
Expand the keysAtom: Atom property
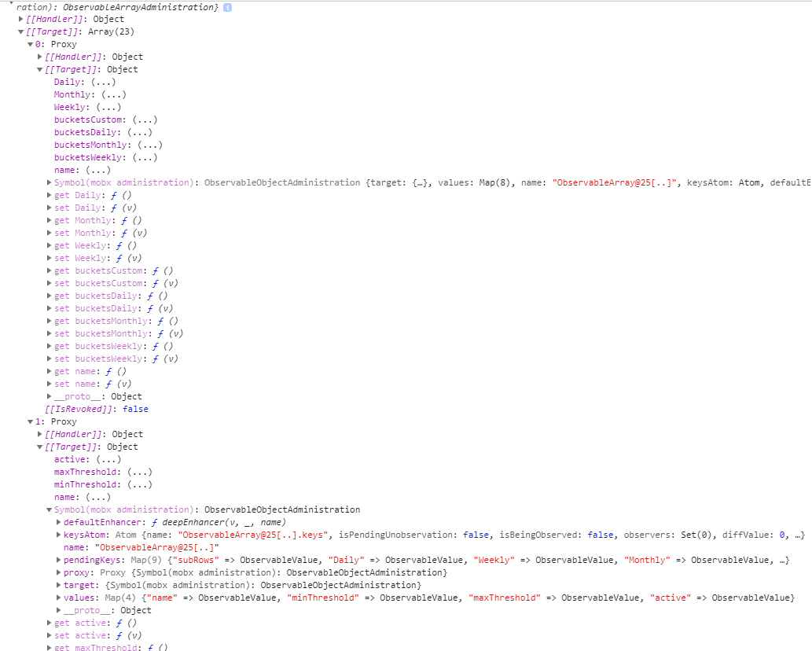tap(58, 535)
